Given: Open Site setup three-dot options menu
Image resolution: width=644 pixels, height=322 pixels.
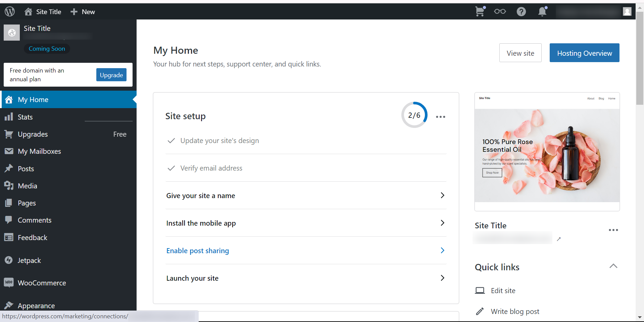Looking at the screenshot, I should click(440, 117).
